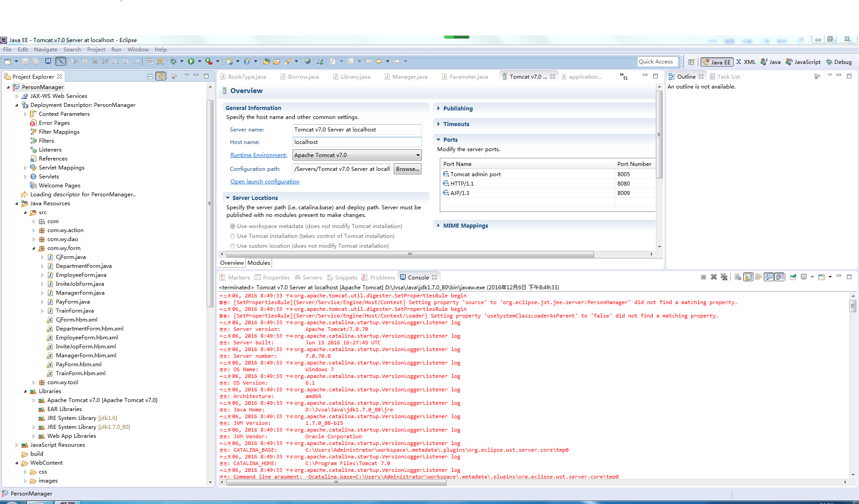Toggle Show Console on standard output change
The width and height of the screenshot is (859, 504).
(x=769, y=277)
